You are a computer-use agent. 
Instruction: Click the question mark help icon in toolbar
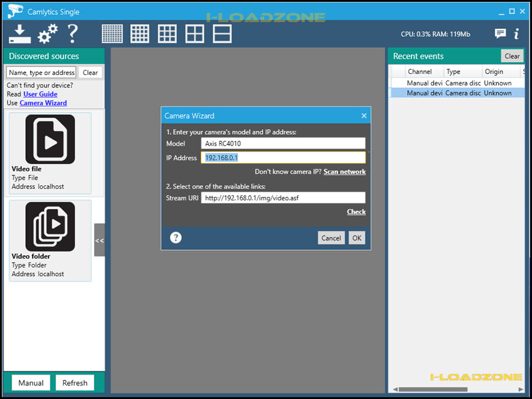click(x=72, y=34)
